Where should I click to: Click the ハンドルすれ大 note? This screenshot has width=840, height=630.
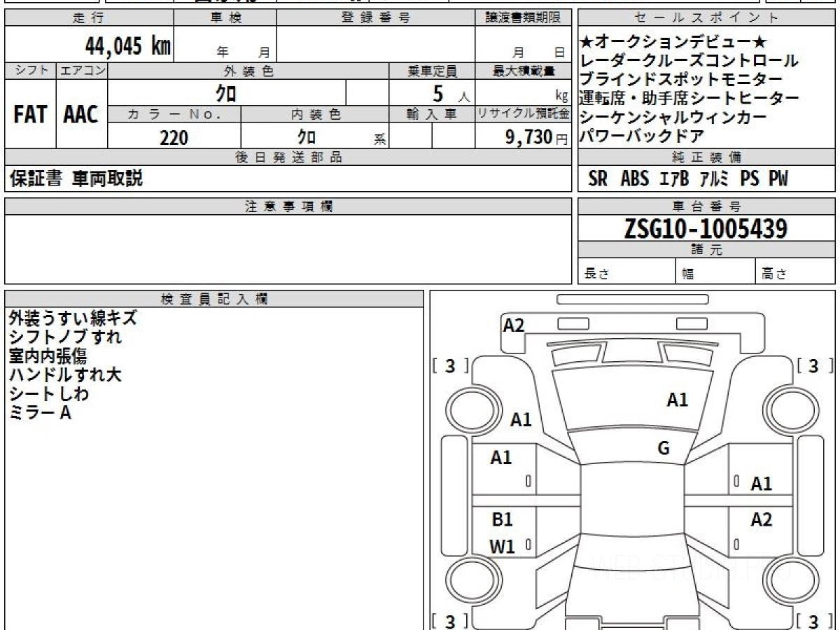click(65, 375)
